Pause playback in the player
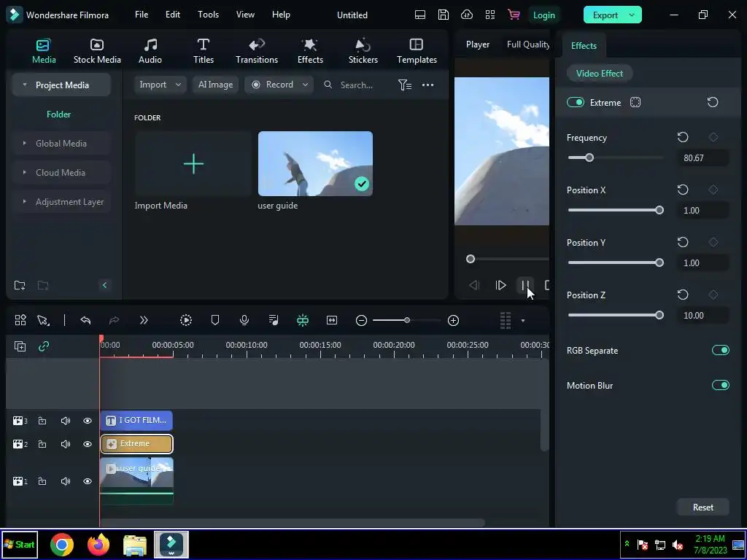 pos(525,285)
